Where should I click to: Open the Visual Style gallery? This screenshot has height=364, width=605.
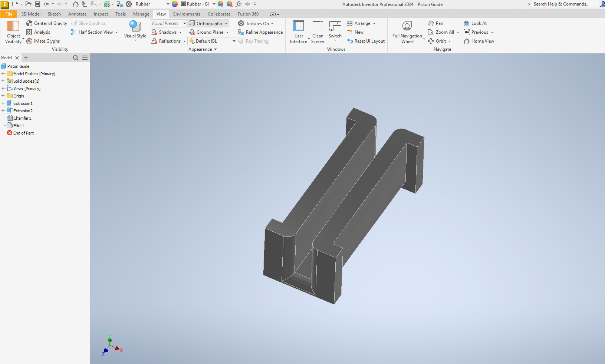(x=135, y=31)
